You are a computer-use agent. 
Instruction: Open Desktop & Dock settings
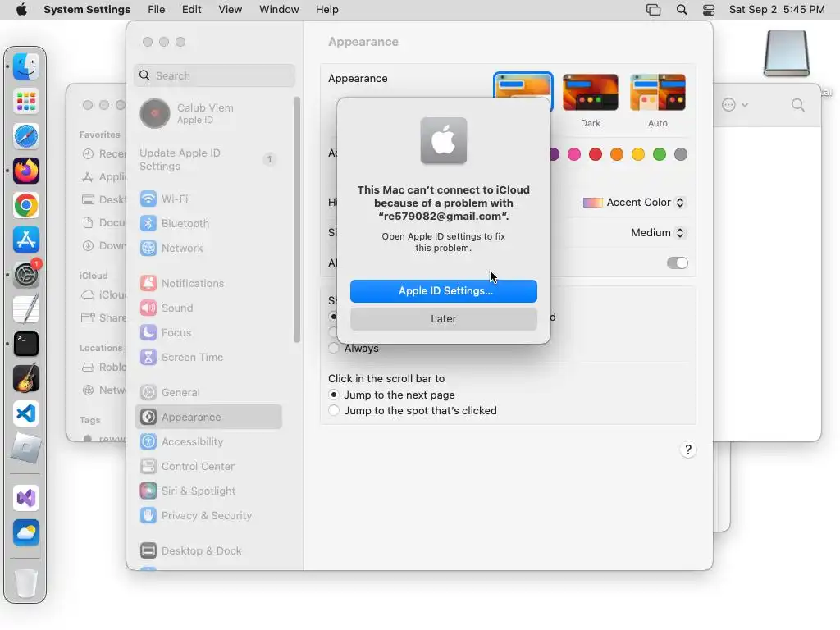(208, 550)
